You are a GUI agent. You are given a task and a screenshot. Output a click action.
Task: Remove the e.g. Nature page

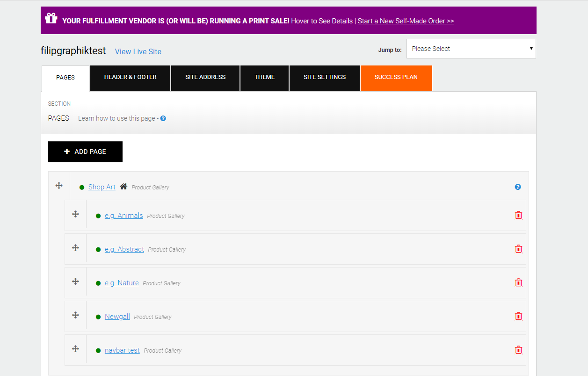(518, 282)
